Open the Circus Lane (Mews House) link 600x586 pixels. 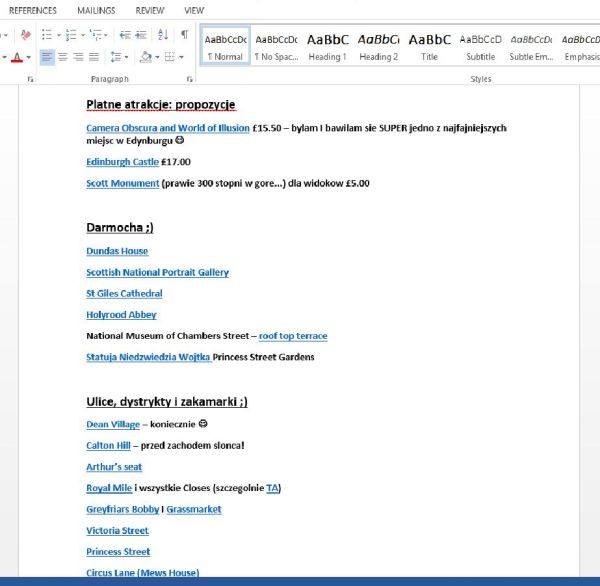coord(143,573)
